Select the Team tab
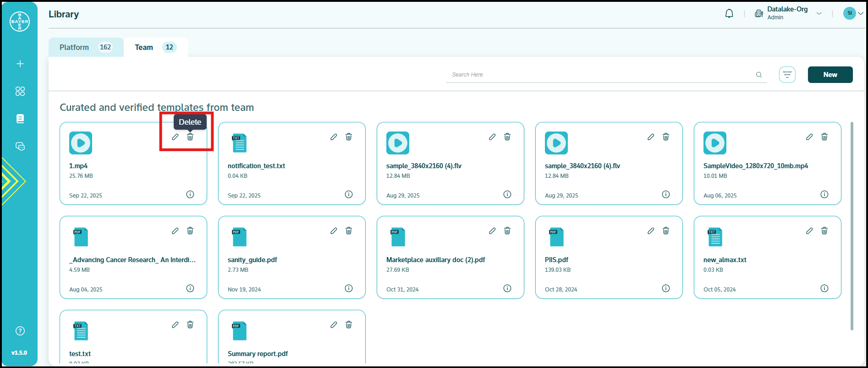The image size is (868, 368). (x=155, y=47)
